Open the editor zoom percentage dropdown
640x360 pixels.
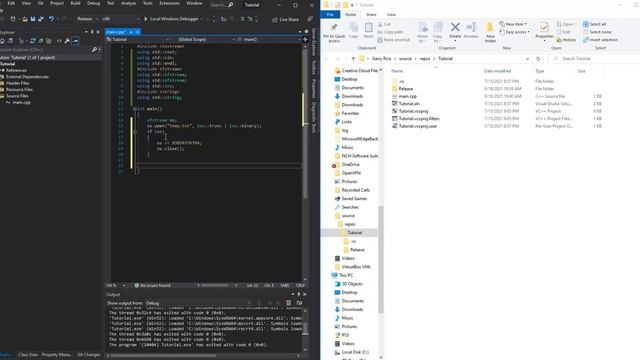pos(116,285)
